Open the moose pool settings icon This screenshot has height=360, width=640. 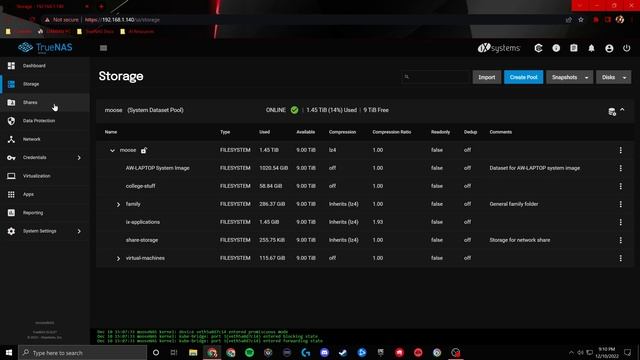point(612,112)
